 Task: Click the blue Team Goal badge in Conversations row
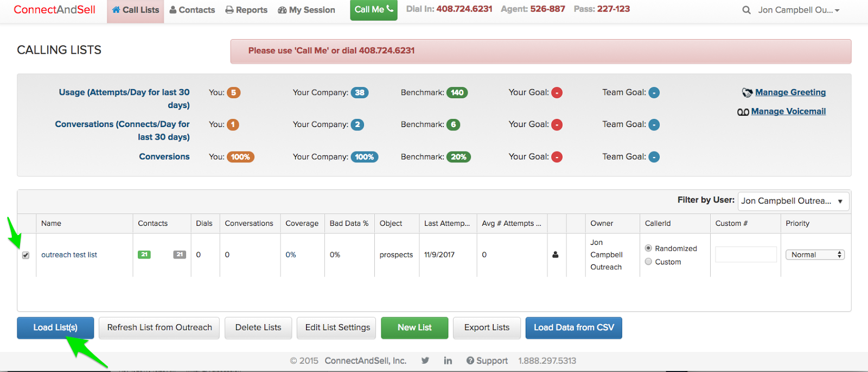coord(654,125)
